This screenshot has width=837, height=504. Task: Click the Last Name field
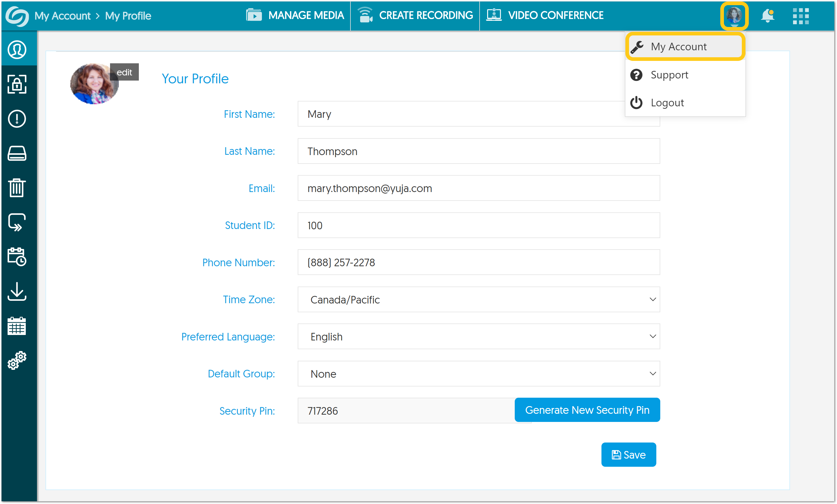479,151
